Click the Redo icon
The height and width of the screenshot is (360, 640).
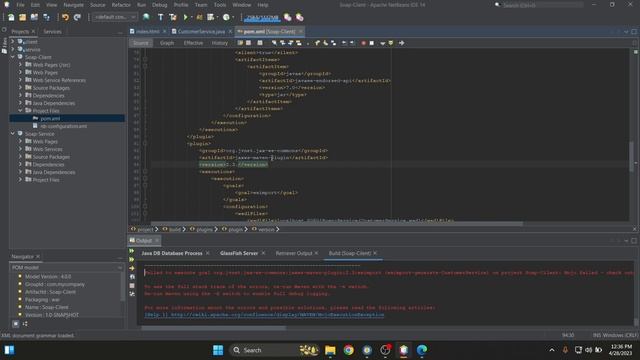point(77,17)
